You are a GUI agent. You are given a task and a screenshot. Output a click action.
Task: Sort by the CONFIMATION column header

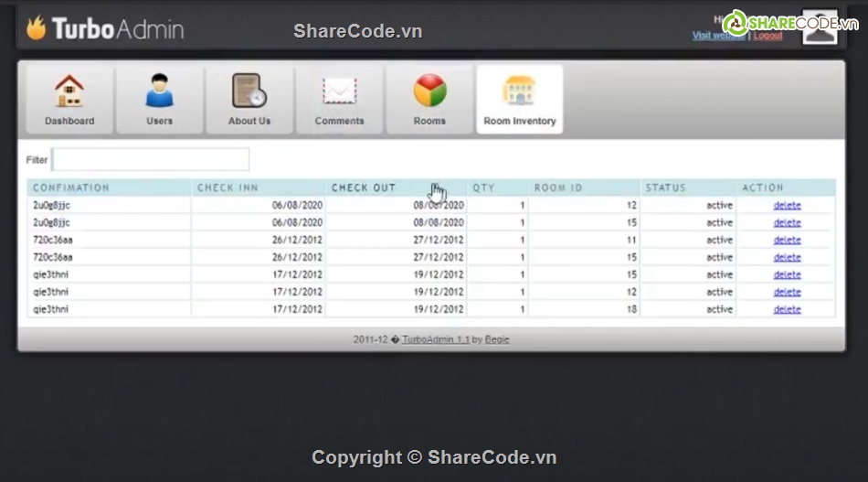point(71,187)
